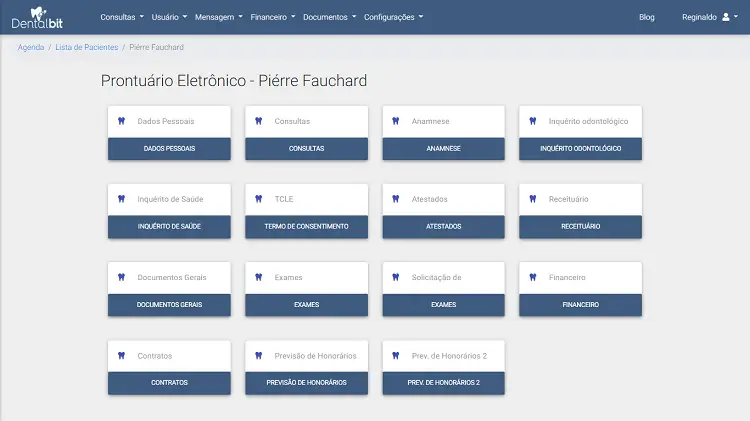Open the Documentos menu in top bar
This screenshot has width=750, height=421.
click(329, 17)
